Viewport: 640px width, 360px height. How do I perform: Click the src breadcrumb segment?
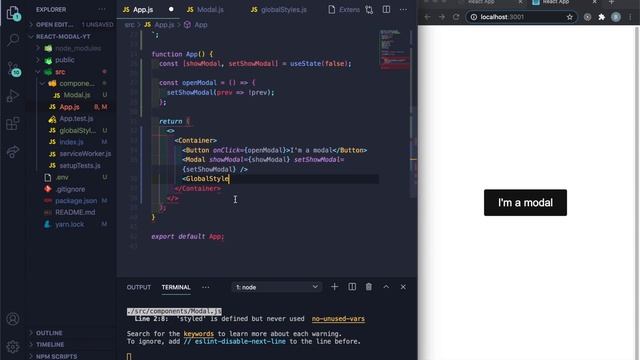[129, 25]
